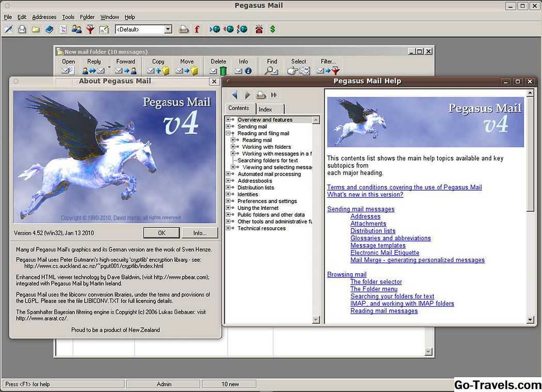Screen dimensions: 542x392
Task: Collapse the Reading and filing mail topic
Action: point(228,133)
